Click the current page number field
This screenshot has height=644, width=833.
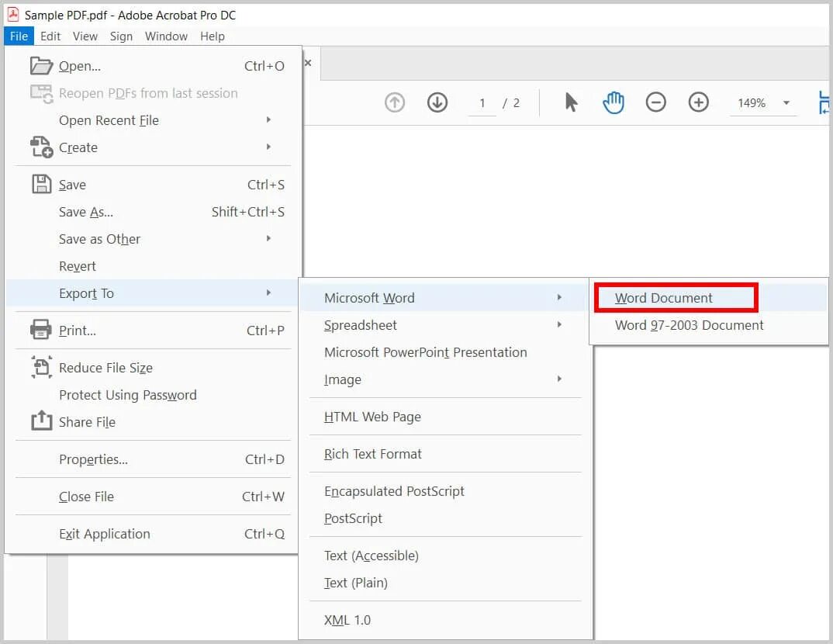pyautogui.click(x=482, y=103)
